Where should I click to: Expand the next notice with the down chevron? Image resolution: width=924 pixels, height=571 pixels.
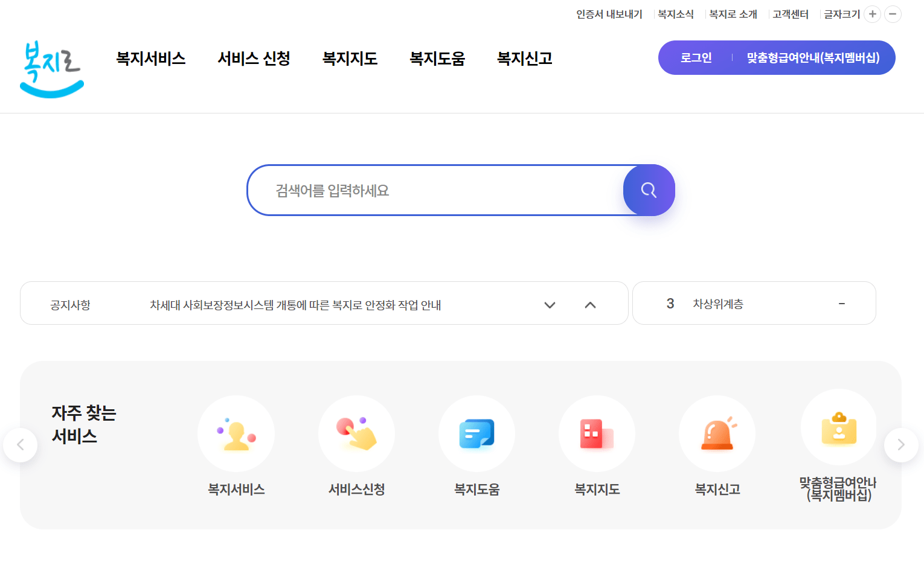coord(550,305)
